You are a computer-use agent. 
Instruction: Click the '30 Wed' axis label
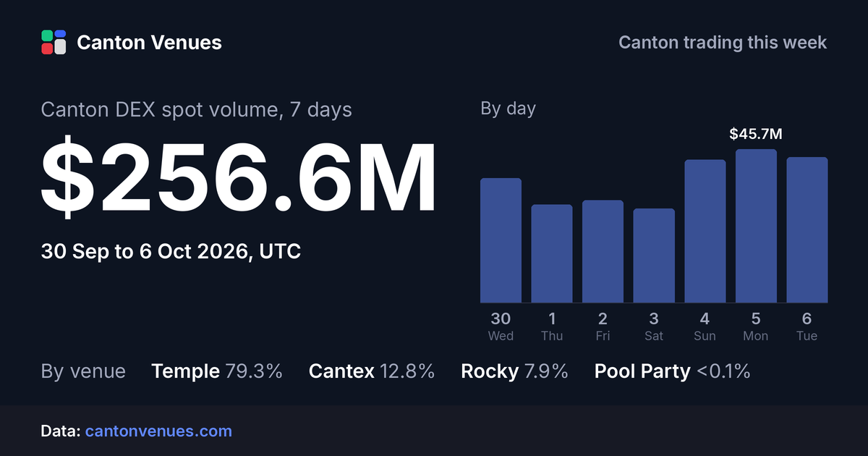(x=501, y=326)
